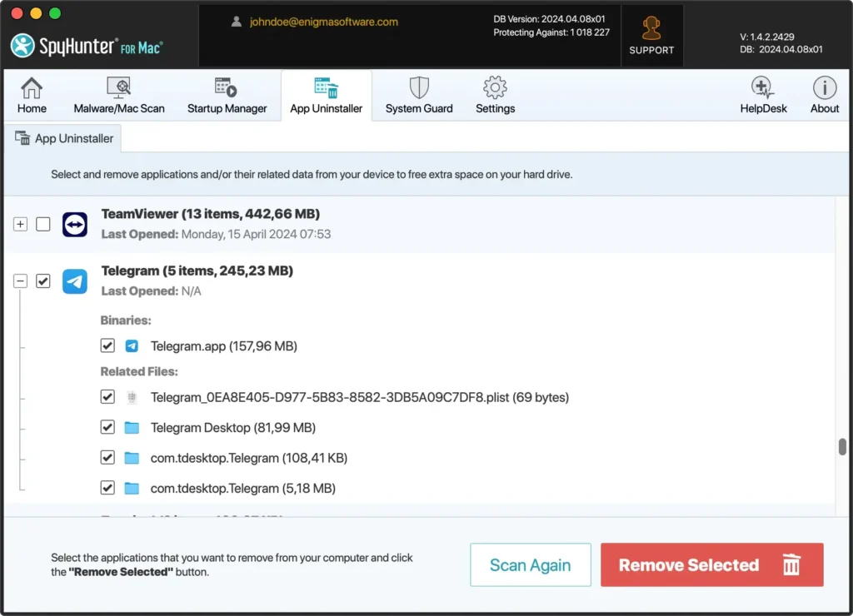Click the com.tdesktop.Telegram (108,41 KB) label
The height and width of the screenshot is (616, 853).
click(248, 459)
